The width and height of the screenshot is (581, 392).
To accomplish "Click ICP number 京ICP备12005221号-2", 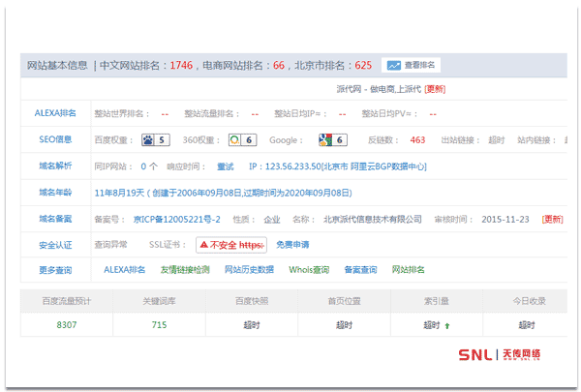I will tap(177, 220).
